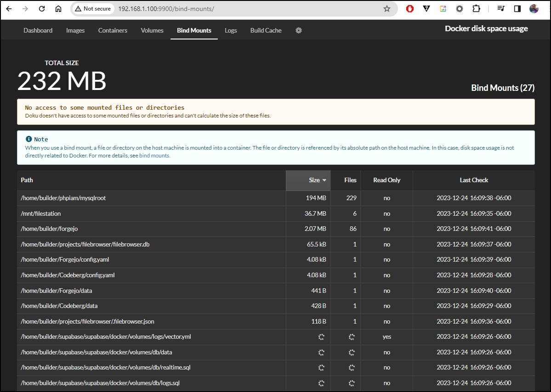
Task: Sort table by Size column header
Action: (x=308, y=180)
